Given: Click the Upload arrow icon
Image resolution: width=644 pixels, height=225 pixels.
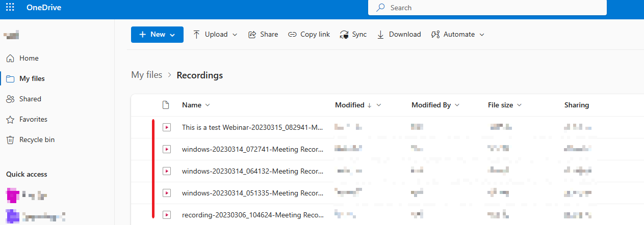Looking at the screenshot, I should (x=196, y=35).
